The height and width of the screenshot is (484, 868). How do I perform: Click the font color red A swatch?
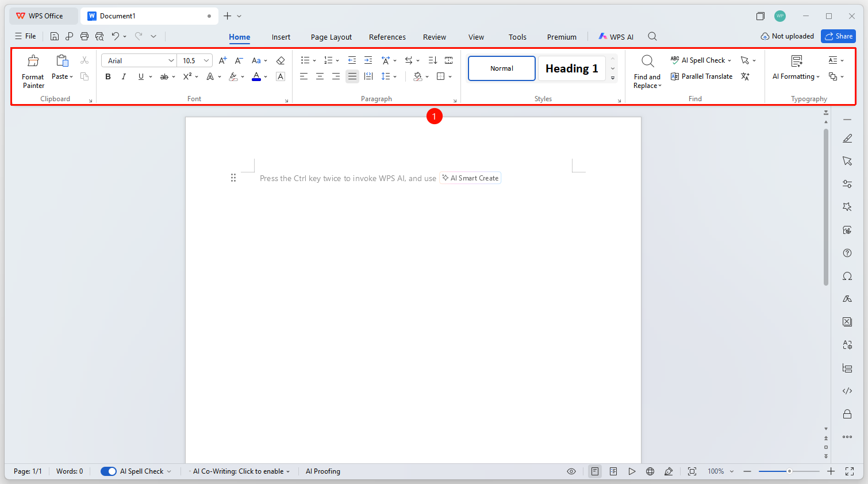tap(256, 76)
